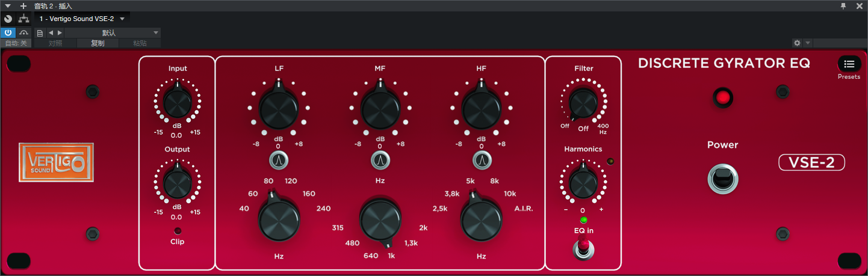Open the preset file page icon
This screenshot has height=276, width=868.
[40, 32]
